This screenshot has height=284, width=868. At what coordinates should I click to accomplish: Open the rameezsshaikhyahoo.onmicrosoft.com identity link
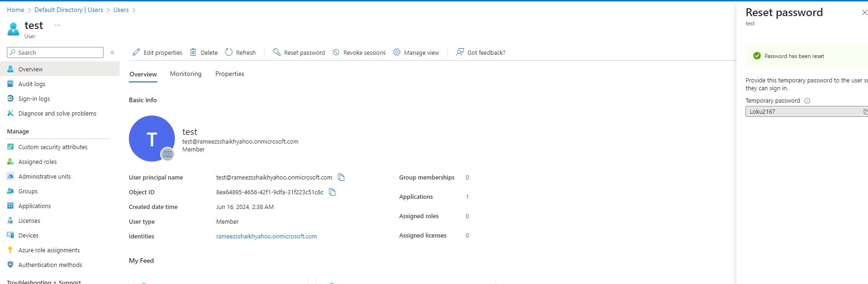(x=266, y=236)
